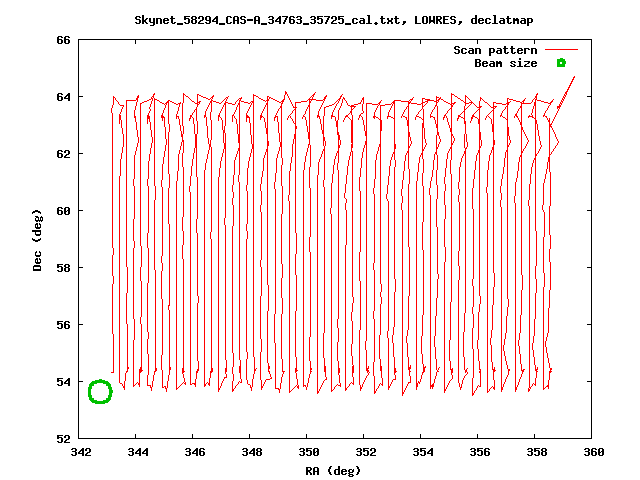This screenshot has width=640, height=480.
Task: Select the 'Beam size' legend label
Action: point(506,63)
